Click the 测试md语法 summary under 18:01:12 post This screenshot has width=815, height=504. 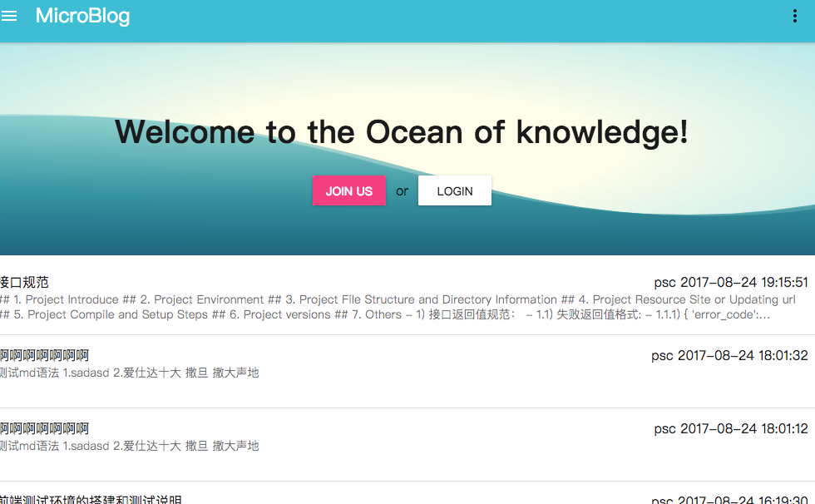pos(130,446)
